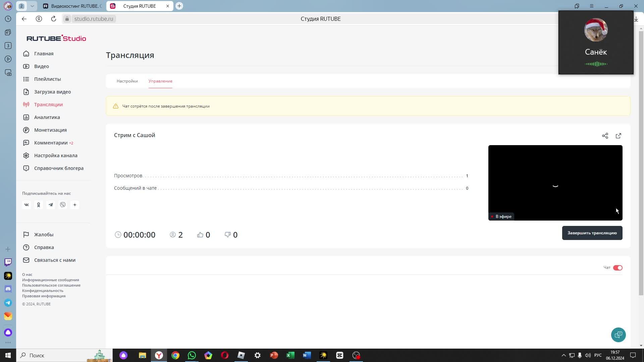Open Справка help link
This screenshot has width=644, height=362.
(x=44, y=247)
